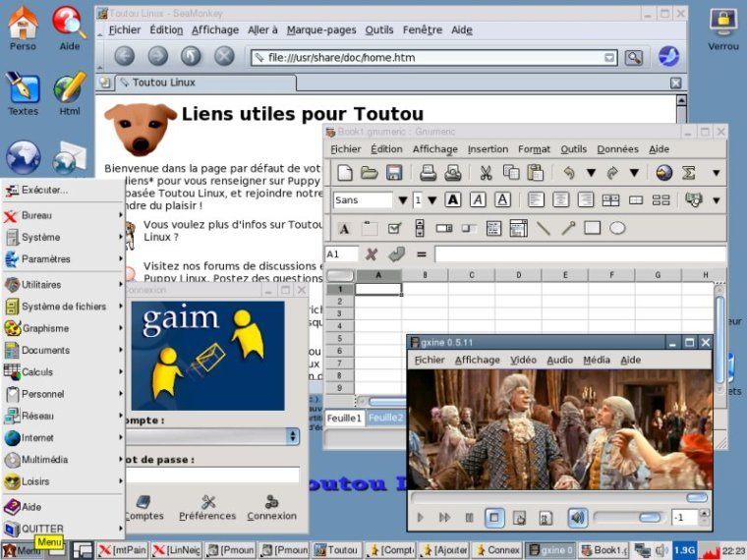Click the Save icon in Gnumeric toolbar
This screenshot has width=747, height=560.
393,173
